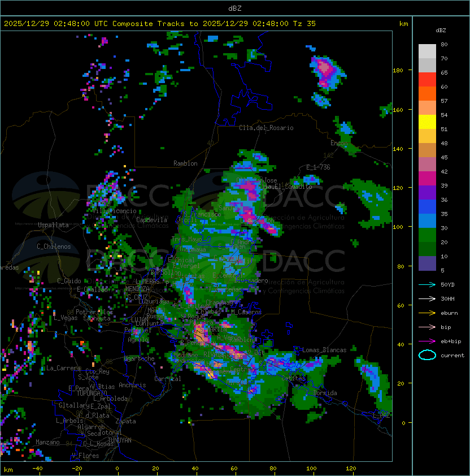Click the orange storm core near S_MARTIN
The width and height of the screenshot is (470, 476).
(200, 334)
